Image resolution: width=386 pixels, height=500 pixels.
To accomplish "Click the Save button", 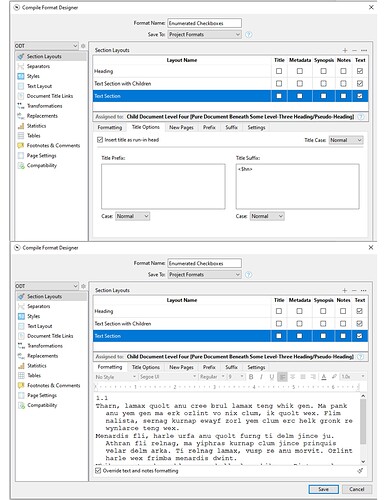I will tap(323, 489).
